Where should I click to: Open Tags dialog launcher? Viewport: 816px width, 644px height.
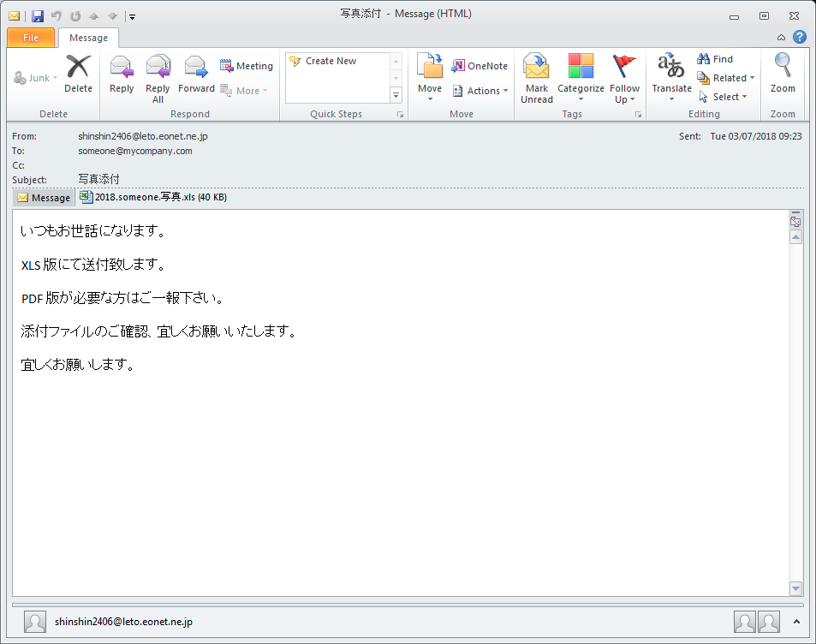(638, 115)
